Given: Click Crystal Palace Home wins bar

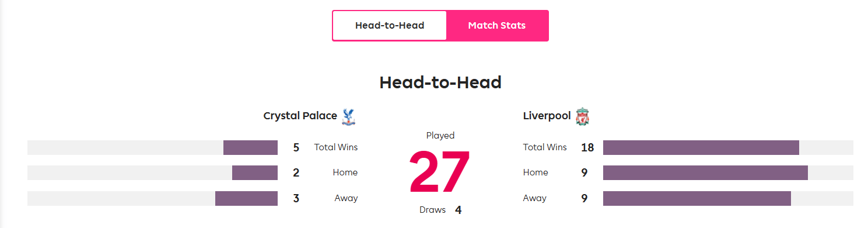Looking at the screenshot, I should 152,172.
